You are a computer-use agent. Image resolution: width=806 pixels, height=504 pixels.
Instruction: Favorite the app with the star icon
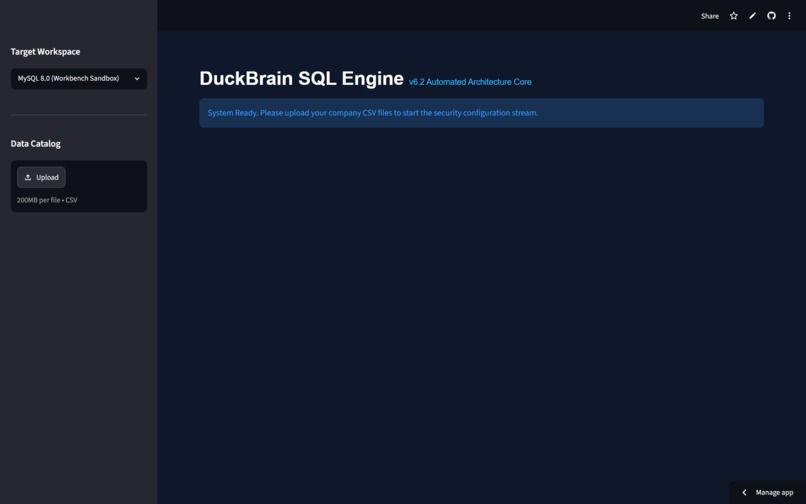pos(734,16)
